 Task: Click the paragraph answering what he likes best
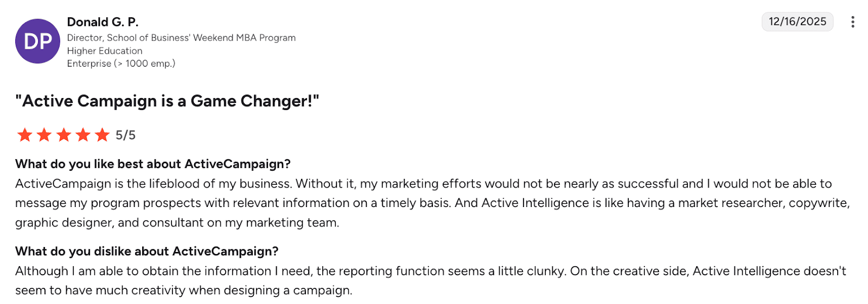click(x=423, y=203)
